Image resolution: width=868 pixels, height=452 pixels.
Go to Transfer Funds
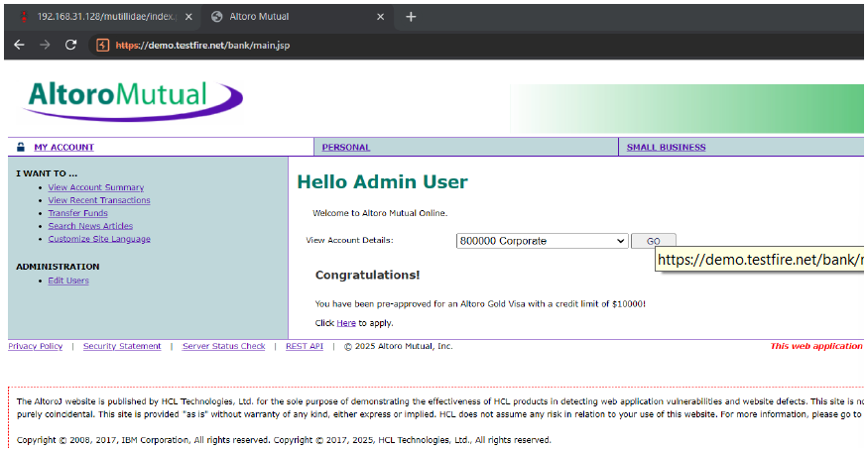(x=77, y=213)
